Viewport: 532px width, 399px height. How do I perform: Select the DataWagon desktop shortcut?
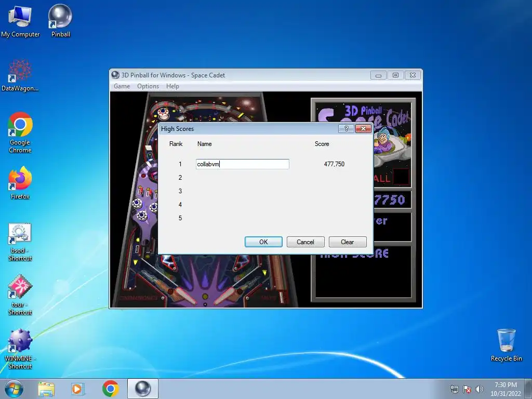(20, 75)
